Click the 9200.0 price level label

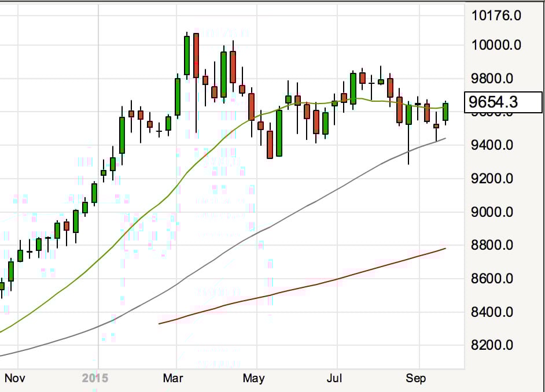497,179
